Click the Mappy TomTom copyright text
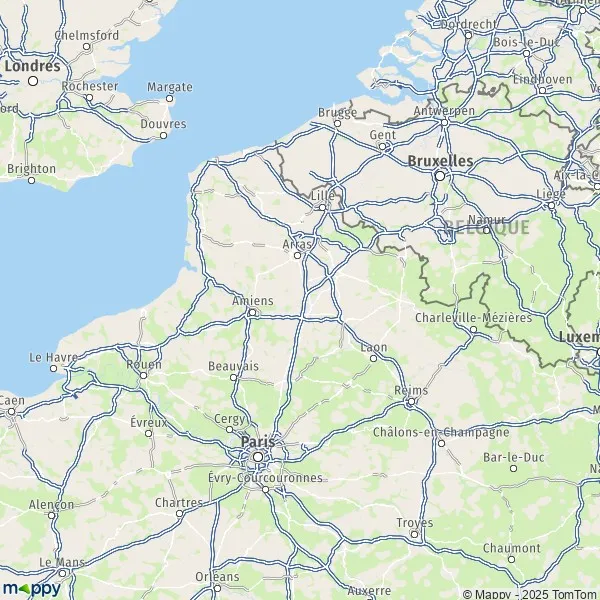This screenshot has width=600, height=600. click(x=531, y=594)
